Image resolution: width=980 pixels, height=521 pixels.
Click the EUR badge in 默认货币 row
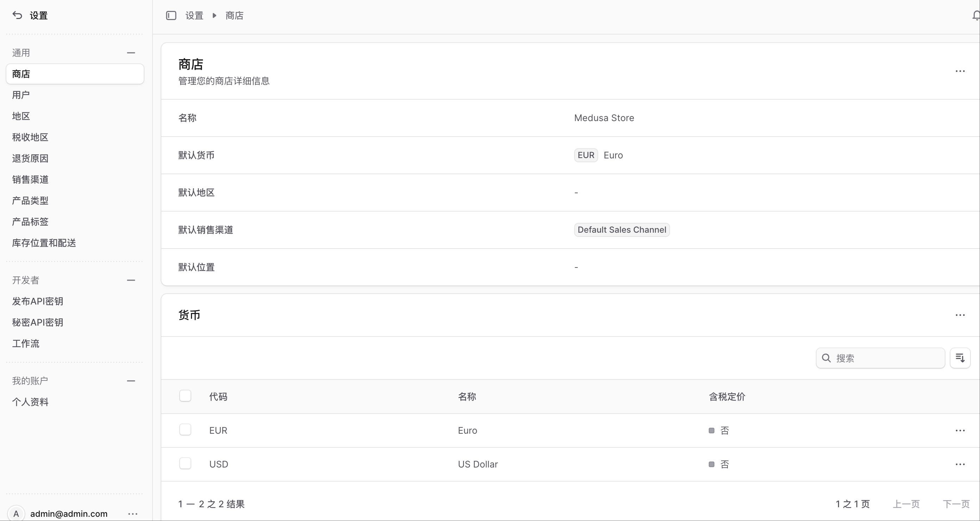[x=586, y=155]
